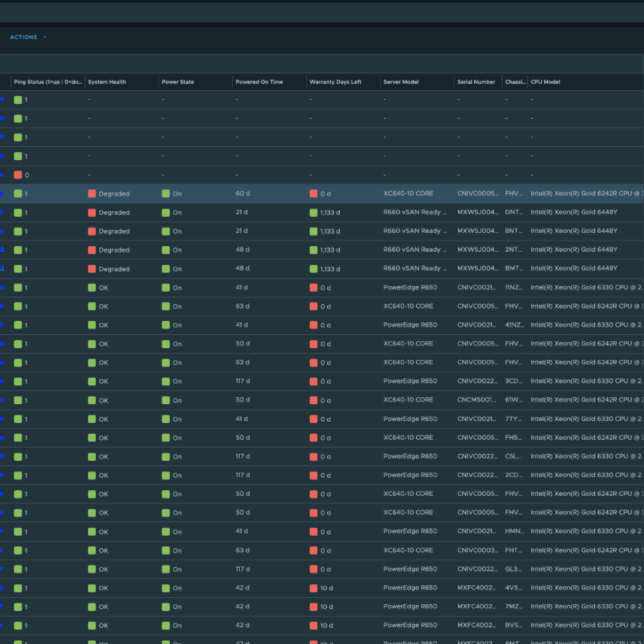Click the Server Model column header
Image resolution: width=644 pixels, height=644 pixels.
tap(401, 82)
